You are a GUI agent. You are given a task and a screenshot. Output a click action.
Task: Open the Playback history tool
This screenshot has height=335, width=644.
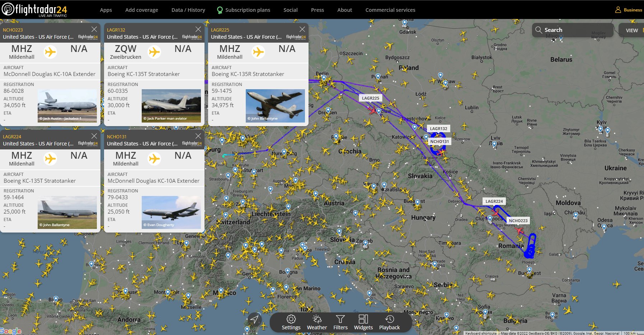pos(389,322)
